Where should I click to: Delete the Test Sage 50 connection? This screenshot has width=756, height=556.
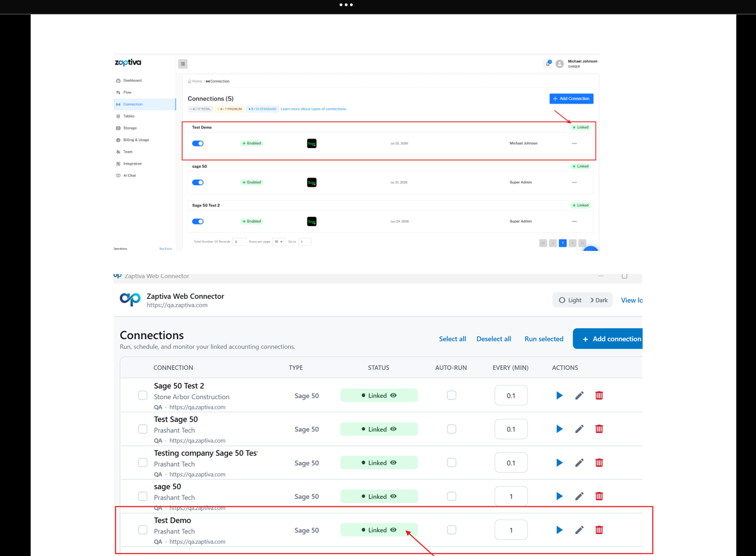599,429
